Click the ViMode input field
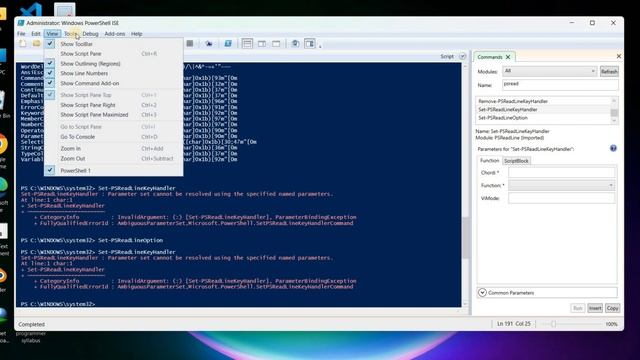 [x=561, y=198]
